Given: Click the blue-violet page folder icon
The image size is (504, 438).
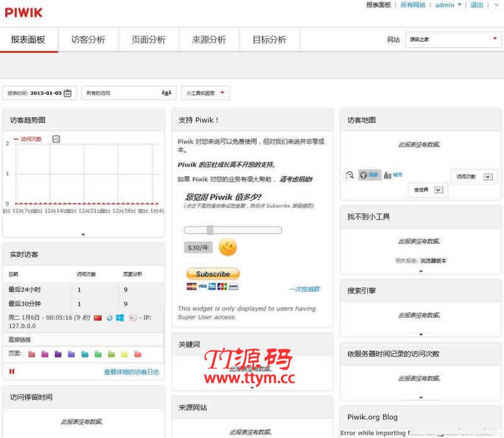Looking at the screenshot, I should click(71, 354).
